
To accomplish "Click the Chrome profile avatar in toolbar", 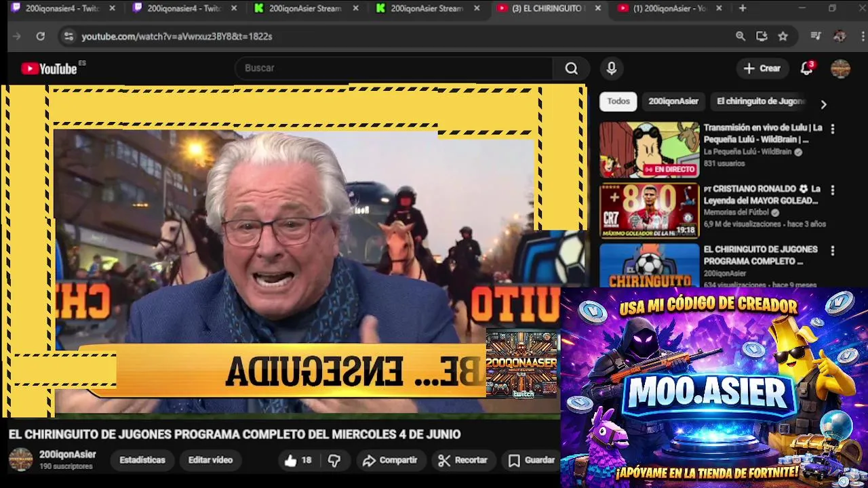I will coord(840,37).
